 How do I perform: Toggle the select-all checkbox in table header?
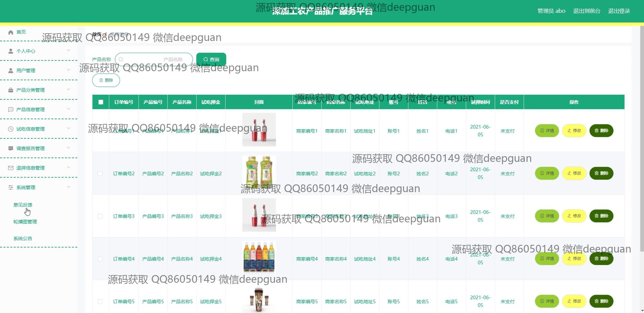[x=101, y=102]
